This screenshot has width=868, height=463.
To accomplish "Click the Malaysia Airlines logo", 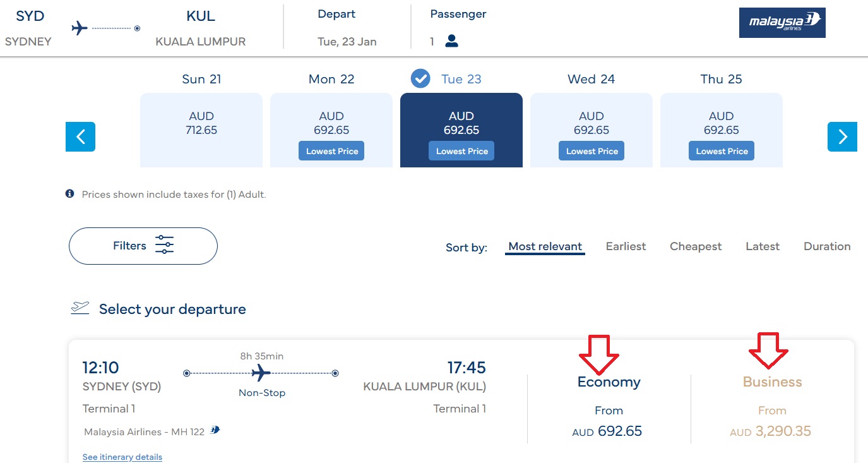I will 782,23.
